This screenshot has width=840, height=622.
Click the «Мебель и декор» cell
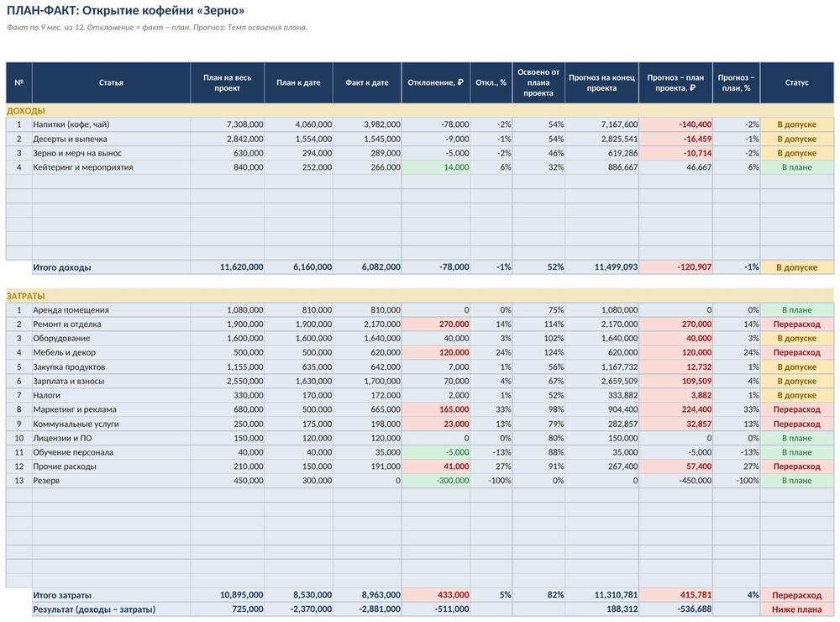click(x=111, y=352)
